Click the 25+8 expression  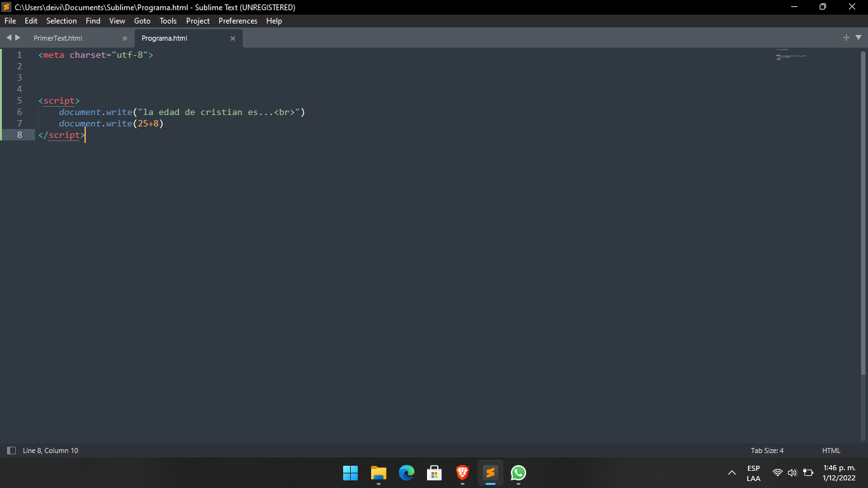click(148, 123)
